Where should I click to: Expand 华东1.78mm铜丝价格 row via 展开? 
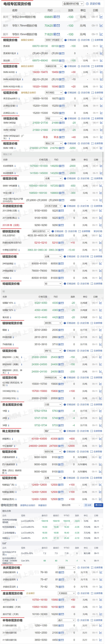pyautogui.click(x=5, y=26)
